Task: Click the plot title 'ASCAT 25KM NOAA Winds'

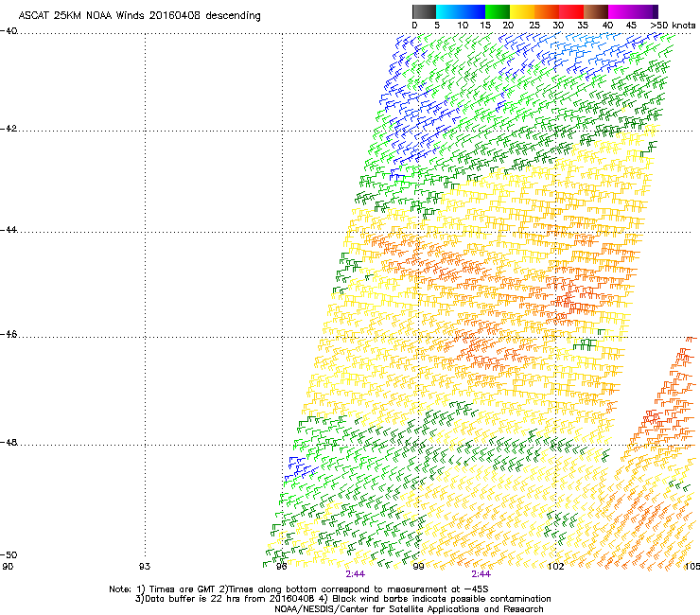Action: click(82, 15)
